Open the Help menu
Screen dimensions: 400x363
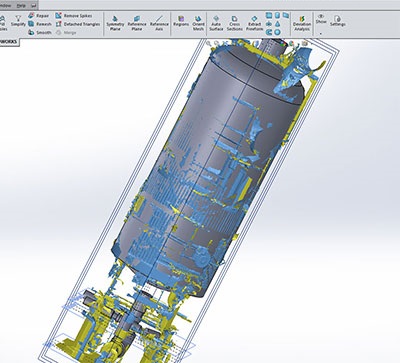[x=21, y=6]
